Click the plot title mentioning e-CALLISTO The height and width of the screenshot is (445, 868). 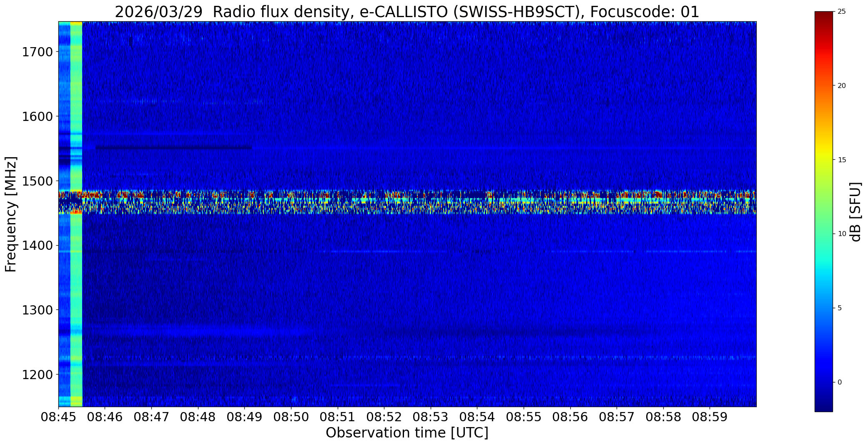click(x=407, y=12)
